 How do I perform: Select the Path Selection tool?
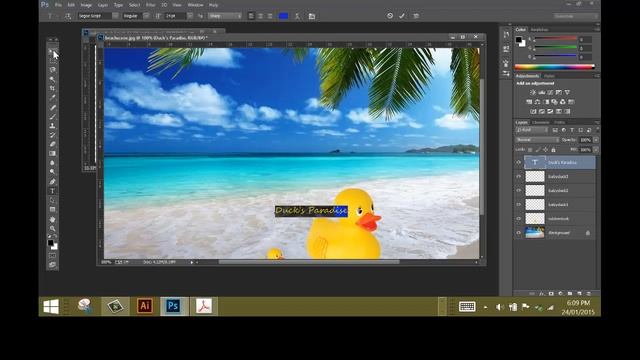(x=52, y=200)
